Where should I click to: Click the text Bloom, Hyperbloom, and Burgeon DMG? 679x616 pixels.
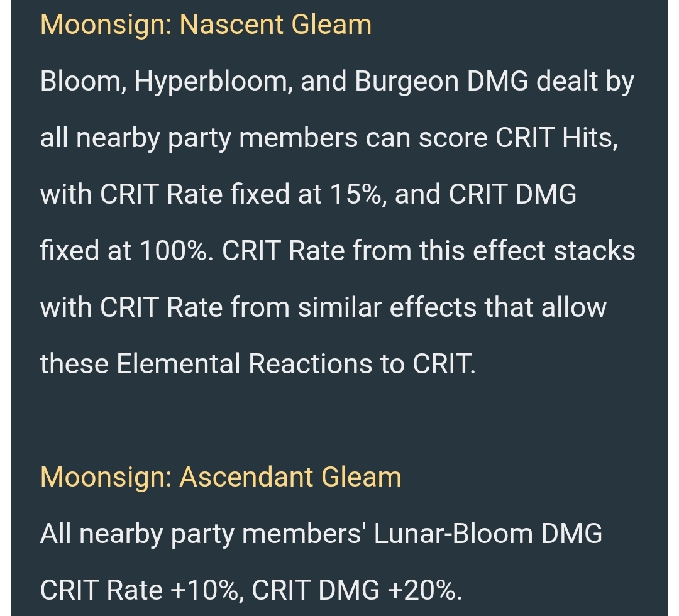[x=284, y=82]
